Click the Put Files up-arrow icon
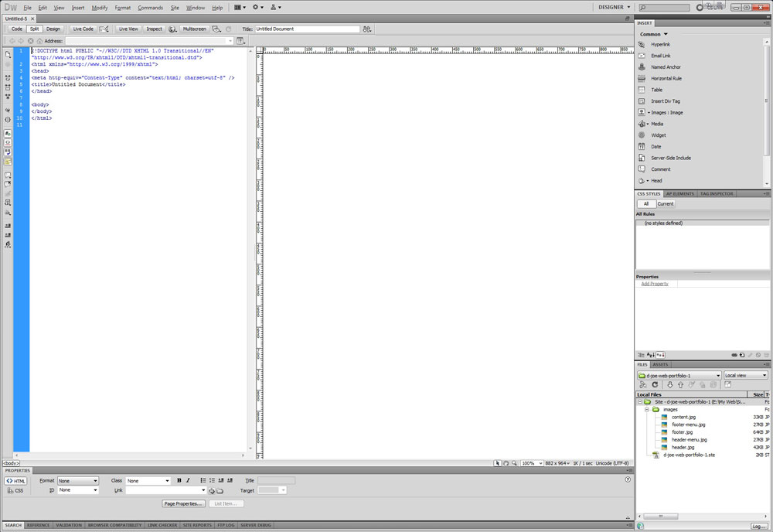The width and height of the screenshot is (773, 532). click(680, 384)
